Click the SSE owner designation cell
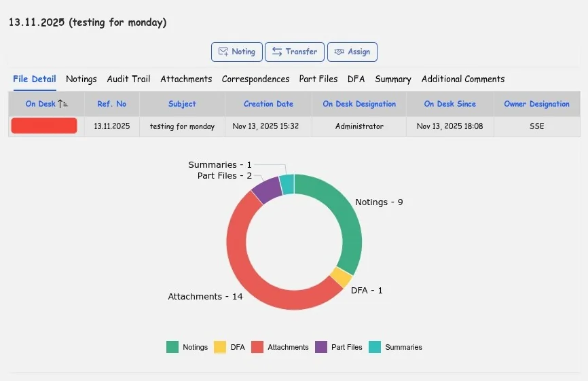Image resolution: width=588 pixels, height=381 pixels. (536, 126)
